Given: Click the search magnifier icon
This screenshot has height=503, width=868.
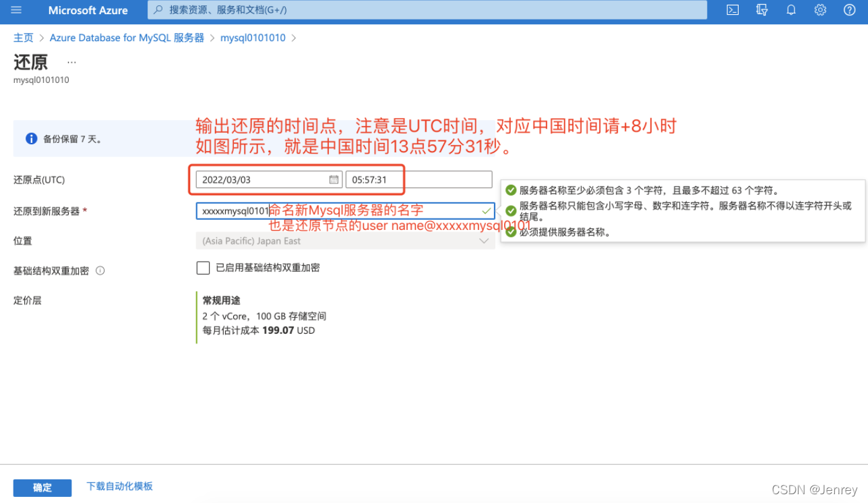Looking at the screenshot, I should click(158, 10).
